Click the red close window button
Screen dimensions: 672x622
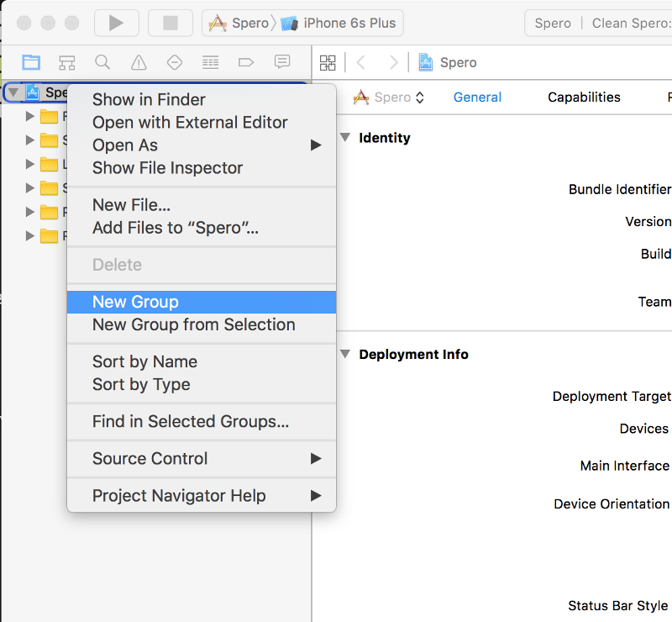[24, 23]
